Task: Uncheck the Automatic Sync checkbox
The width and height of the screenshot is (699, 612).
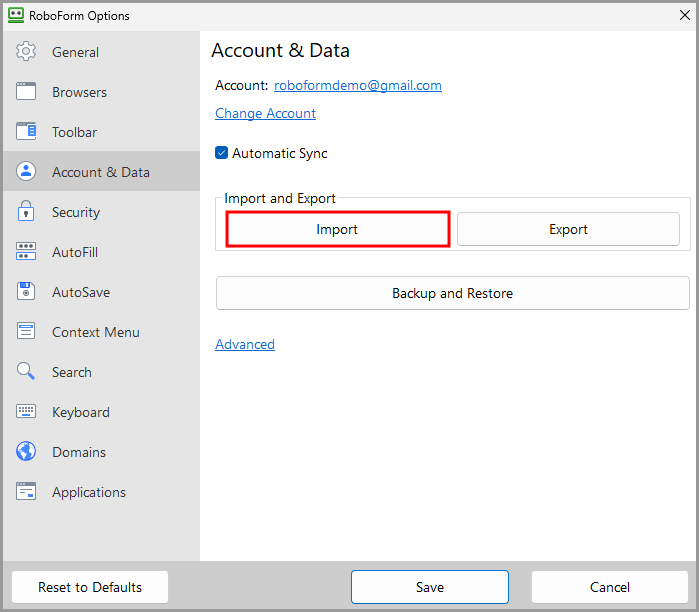Action: pyautogui.click(x=222, y=153)
